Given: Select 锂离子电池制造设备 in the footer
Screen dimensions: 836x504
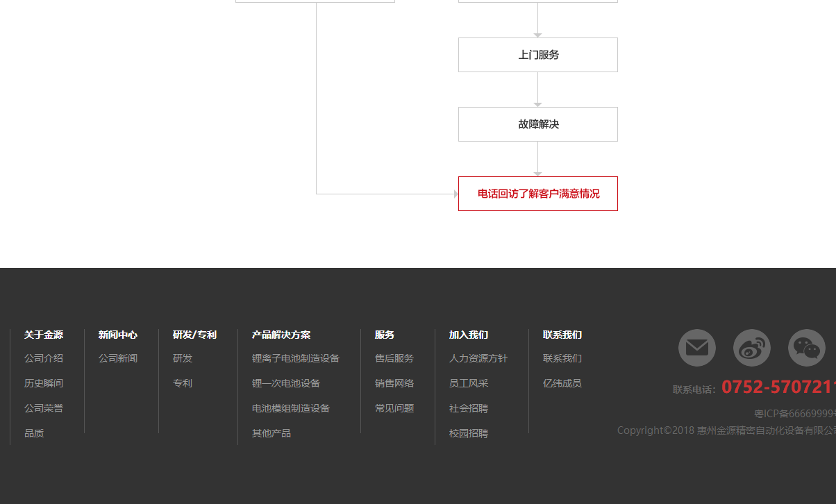Looking at the screenshot, I should pyautogui.click(x=296, y=358).
